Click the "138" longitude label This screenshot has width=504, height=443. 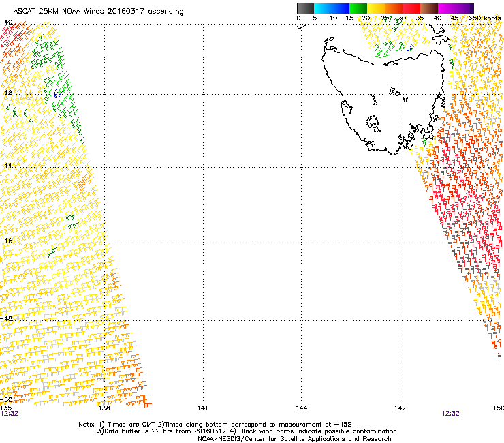pyautogui.click(x=104, y=408)
